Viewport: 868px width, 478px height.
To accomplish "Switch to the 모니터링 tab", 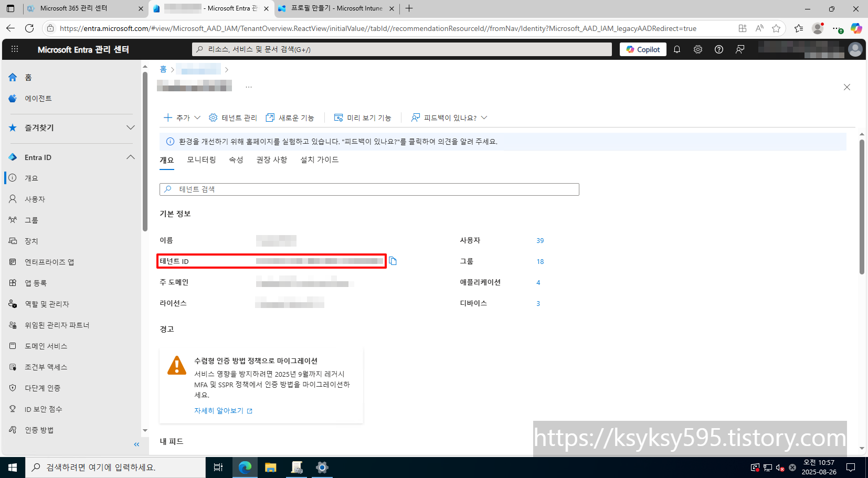I will coord(202,160).
